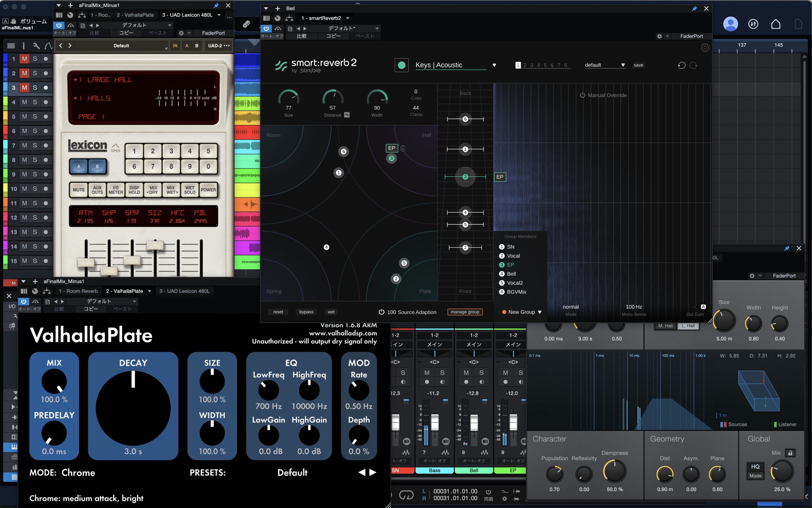The height and width of the screenshot is (508, 812).
Task: Select L. Hall reverb type tab
Action: point(688,326)
